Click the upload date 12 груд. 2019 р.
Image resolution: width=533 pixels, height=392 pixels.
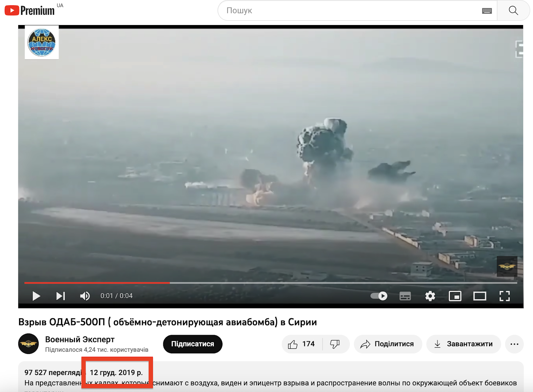point(116,372)
